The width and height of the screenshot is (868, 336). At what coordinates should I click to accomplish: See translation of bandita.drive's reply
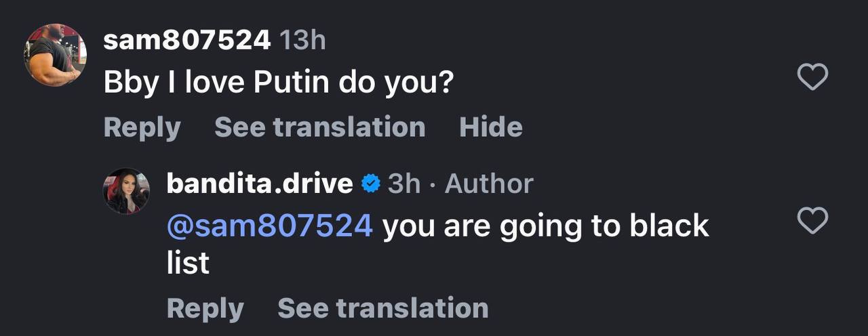[x=382, y=308]
